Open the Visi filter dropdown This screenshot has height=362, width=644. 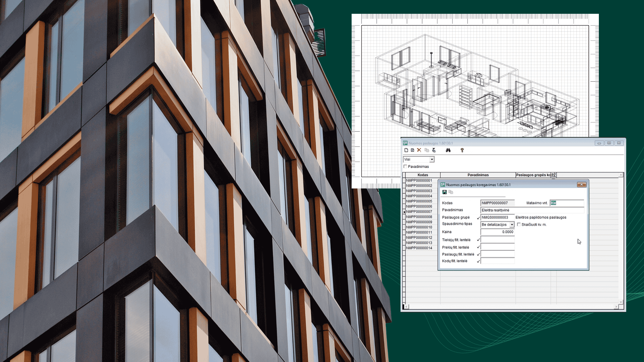(x=432, y=159)
